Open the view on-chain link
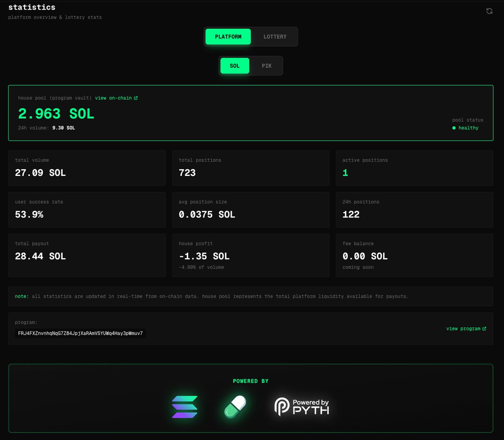This screenshot has width=504, height=440. click(113, 98)
